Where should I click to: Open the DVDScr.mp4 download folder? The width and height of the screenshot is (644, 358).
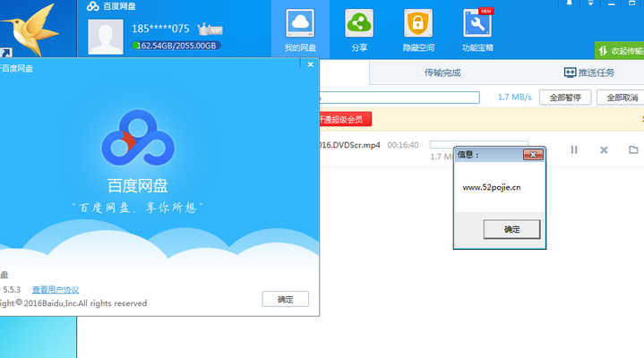(x=633, y=149)
